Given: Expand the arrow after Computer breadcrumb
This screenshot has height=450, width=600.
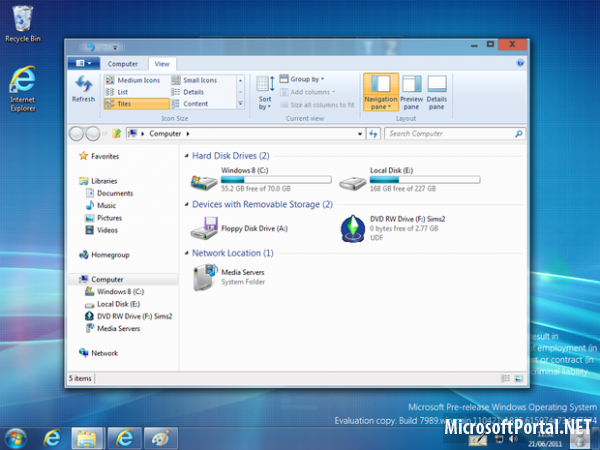Looking at the screenshot, I should [188, 134].
